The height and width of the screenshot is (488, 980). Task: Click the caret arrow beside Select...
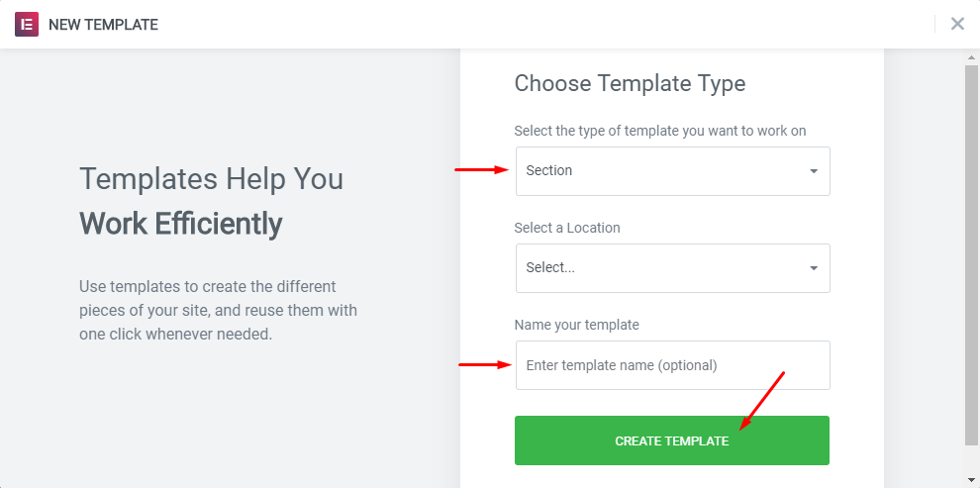(x=814, y=268)
